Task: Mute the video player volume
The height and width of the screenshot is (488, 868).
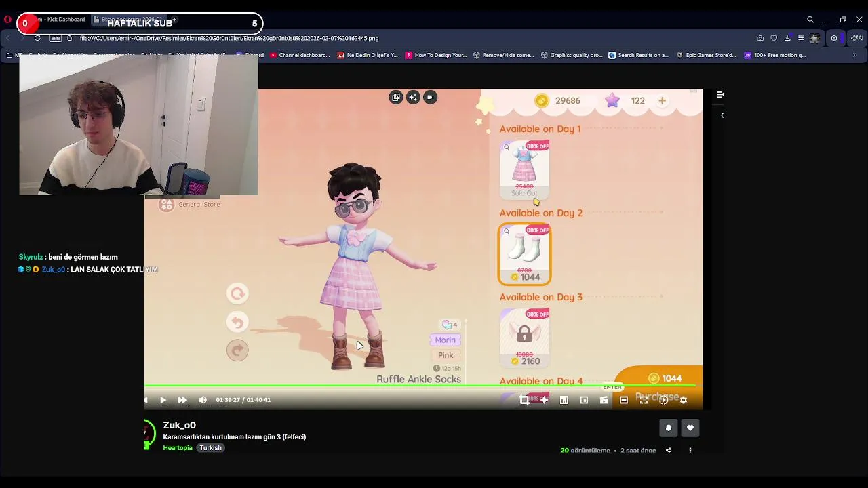Action: [202, 400]
